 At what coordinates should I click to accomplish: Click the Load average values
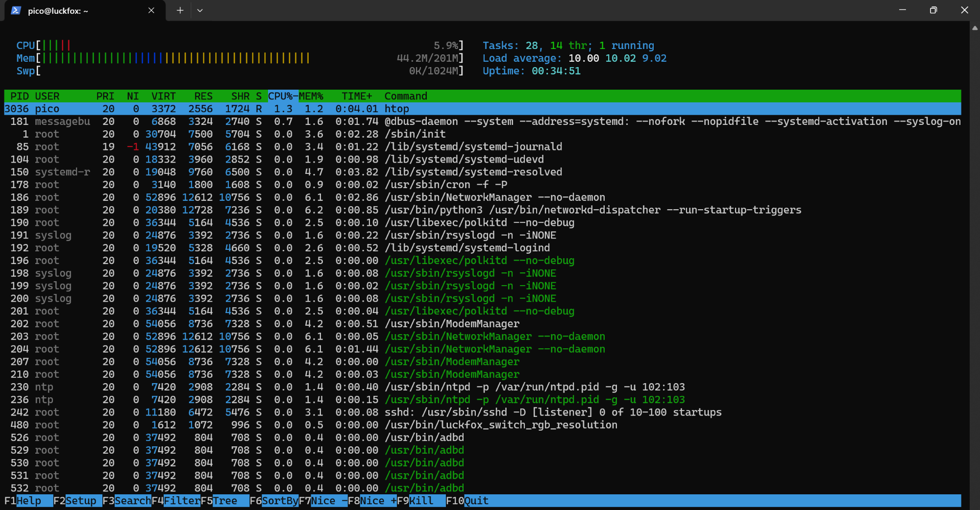(617, 58)
